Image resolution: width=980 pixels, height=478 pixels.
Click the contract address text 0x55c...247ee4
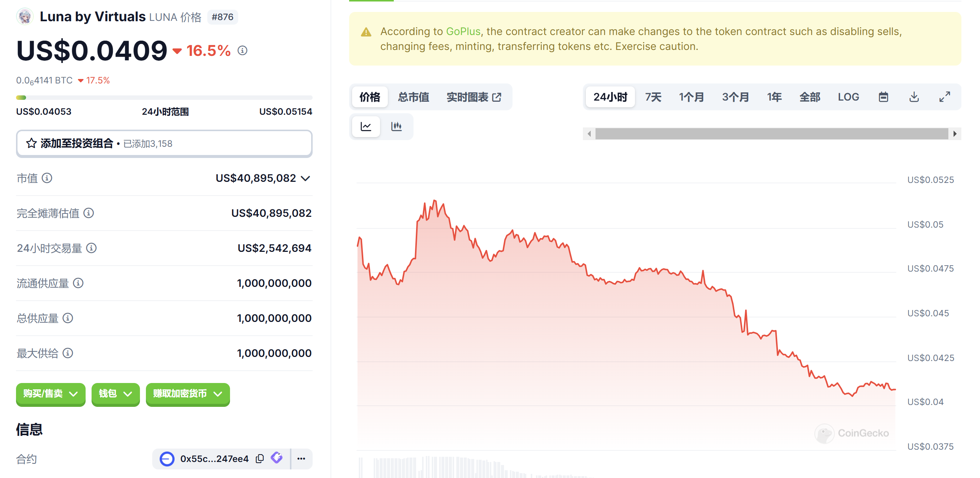coord(214,459)
